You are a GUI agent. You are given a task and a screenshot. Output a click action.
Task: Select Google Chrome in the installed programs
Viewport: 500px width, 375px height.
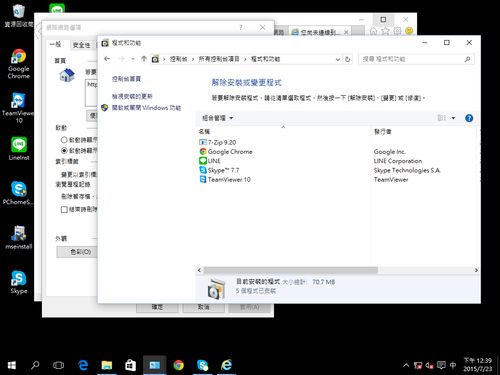[226, 152]
